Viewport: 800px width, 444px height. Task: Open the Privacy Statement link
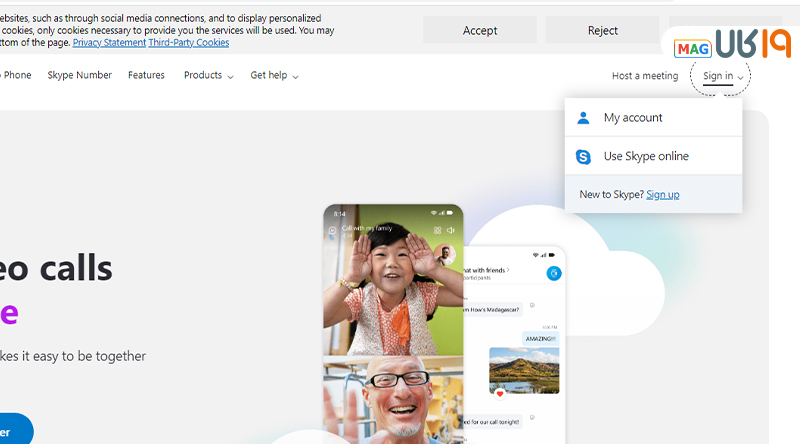click(109, 42)
